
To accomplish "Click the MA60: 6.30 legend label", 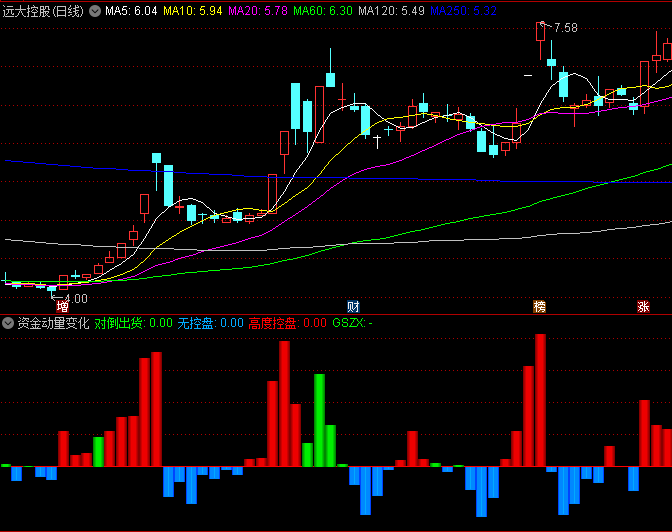I will tap(323, 11).
